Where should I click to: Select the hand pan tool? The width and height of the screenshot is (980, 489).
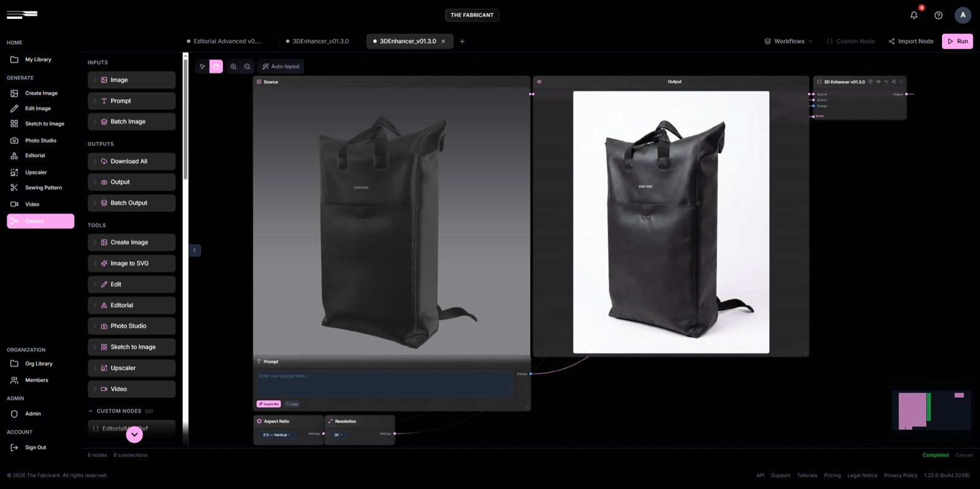(x=216, y=67)
